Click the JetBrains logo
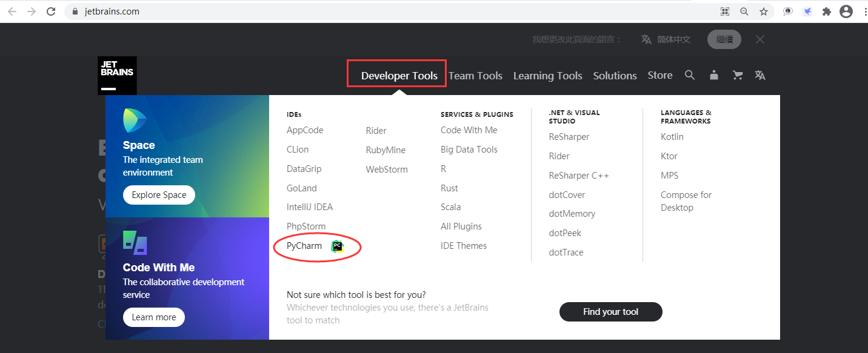The height and width of the screenshot is (353, 868). (x=117, y=76)
